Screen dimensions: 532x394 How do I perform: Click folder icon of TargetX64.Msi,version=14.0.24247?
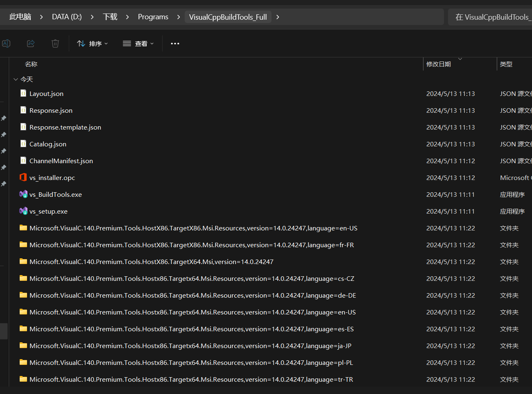(x=23, y=262)
